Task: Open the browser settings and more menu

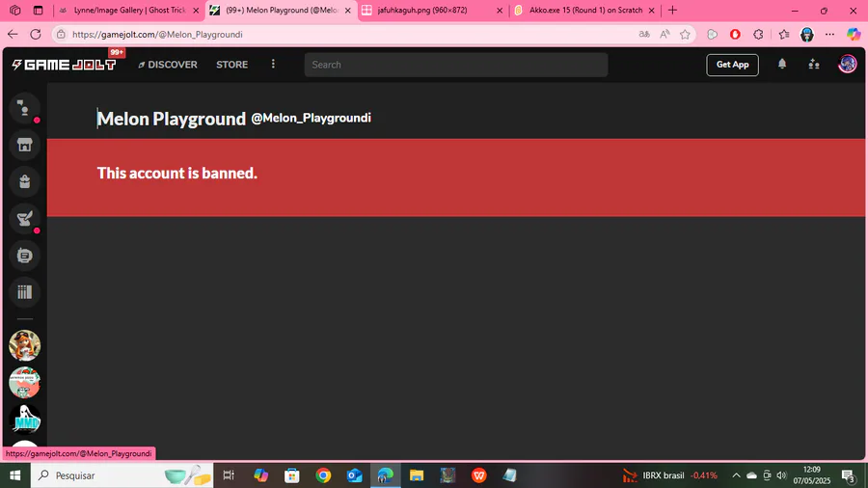Action: pos(829,35)
